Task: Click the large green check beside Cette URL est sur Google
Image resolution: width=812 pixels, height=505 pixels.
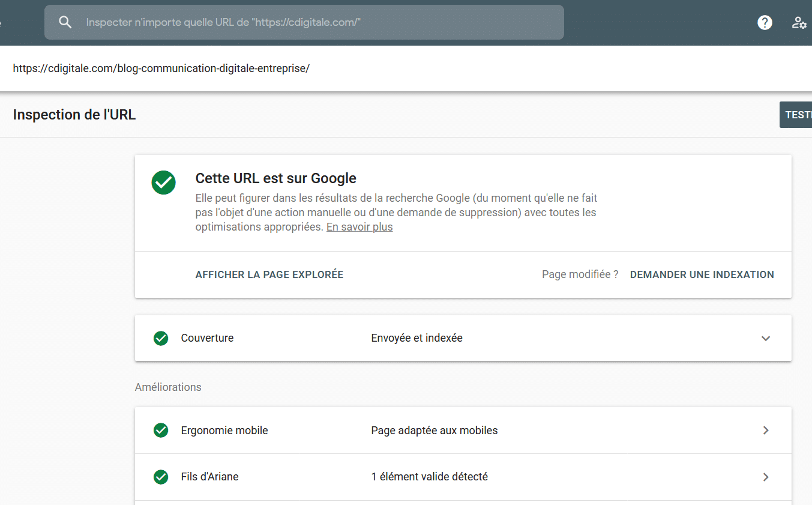Action: [163, 183]
